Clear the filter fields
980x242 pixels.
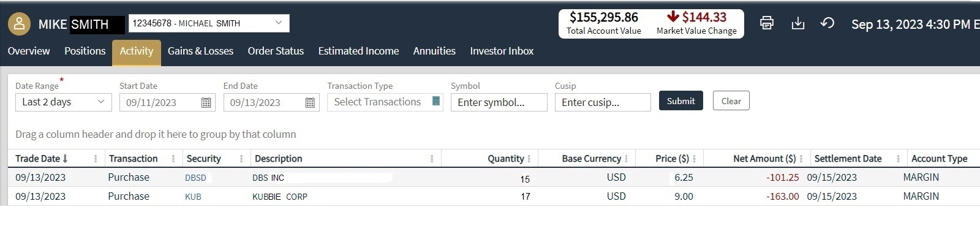coord(731,101)
